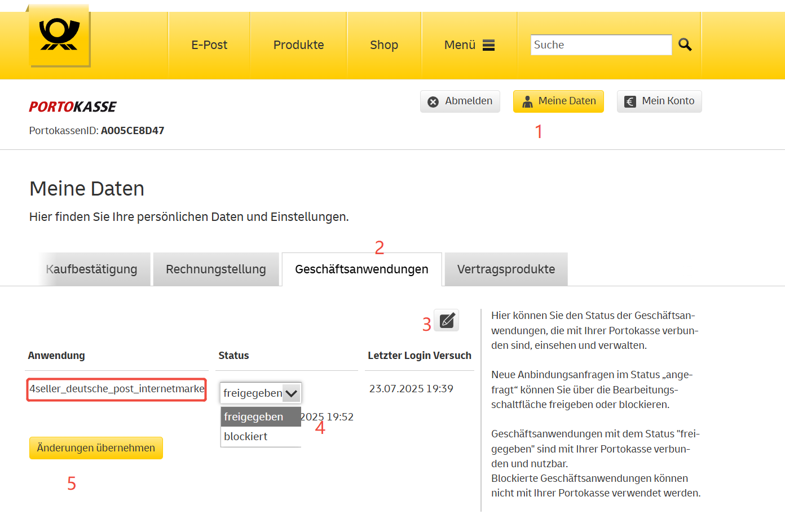This screenshot has height=532, width=785.
Task: Click the magnifying glass search icon
Action: coord(685,45)
